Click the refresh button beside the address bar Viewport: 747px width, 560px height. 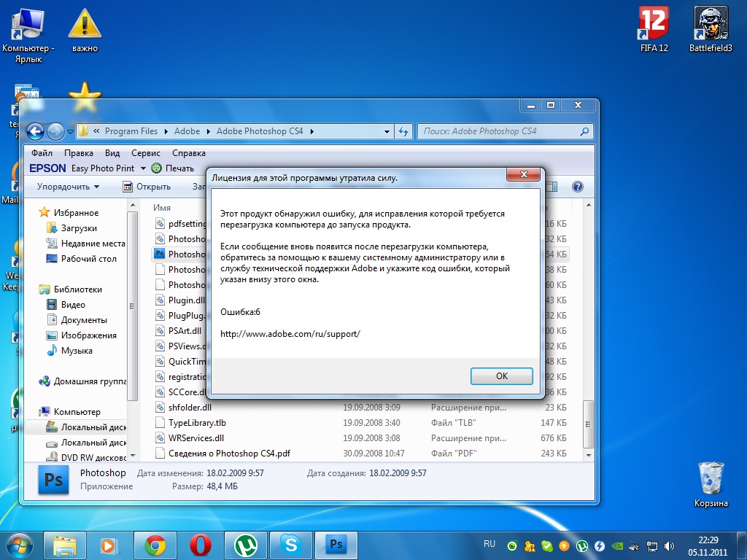403,131
